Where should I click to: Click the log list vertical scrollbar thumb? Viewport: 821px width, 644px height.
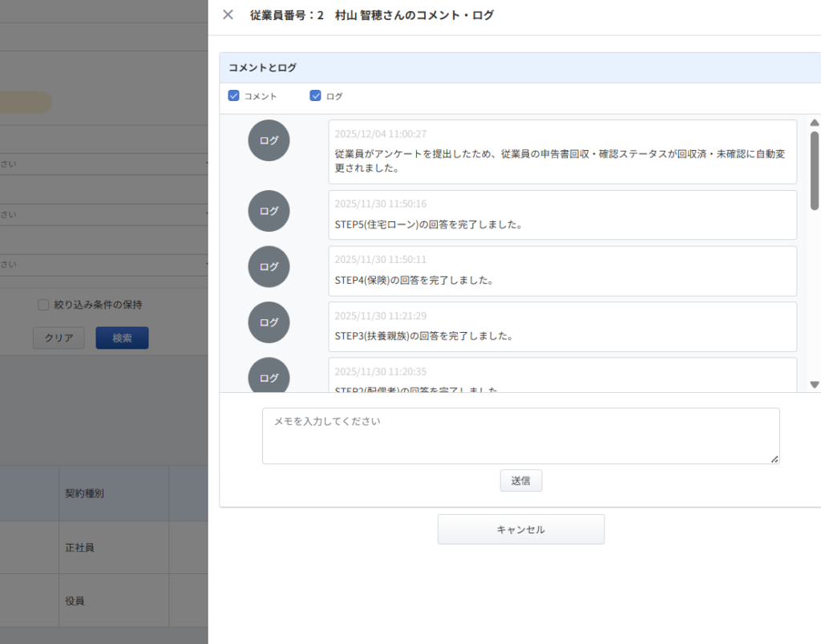[815, 170]
